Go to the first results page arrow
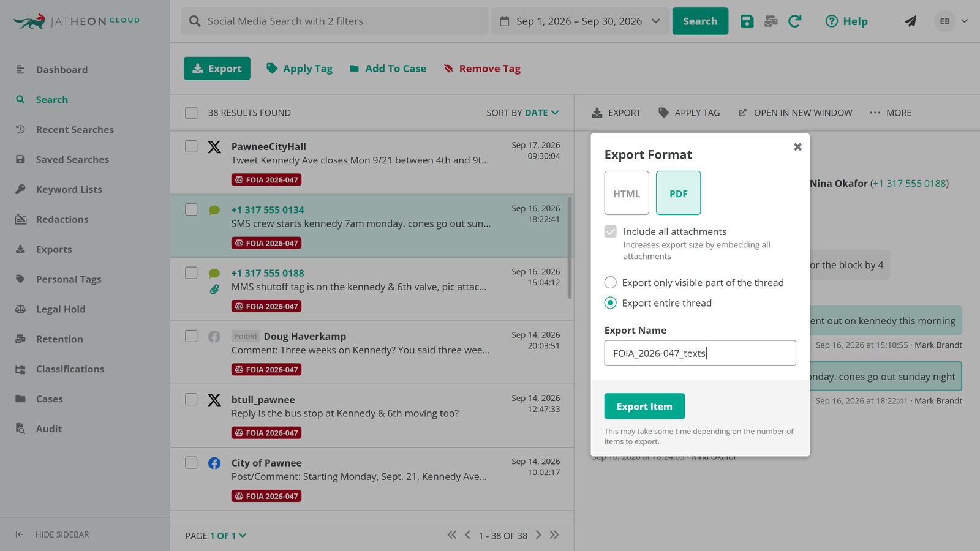The width and height of the screenshot is (980, 551). 452,535
